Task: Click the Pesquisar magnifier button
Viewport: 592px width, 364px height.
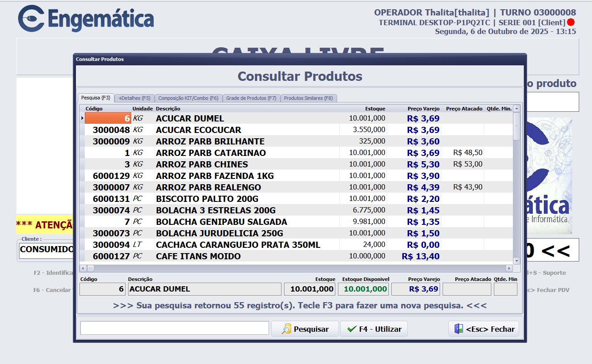Action: 305,329
